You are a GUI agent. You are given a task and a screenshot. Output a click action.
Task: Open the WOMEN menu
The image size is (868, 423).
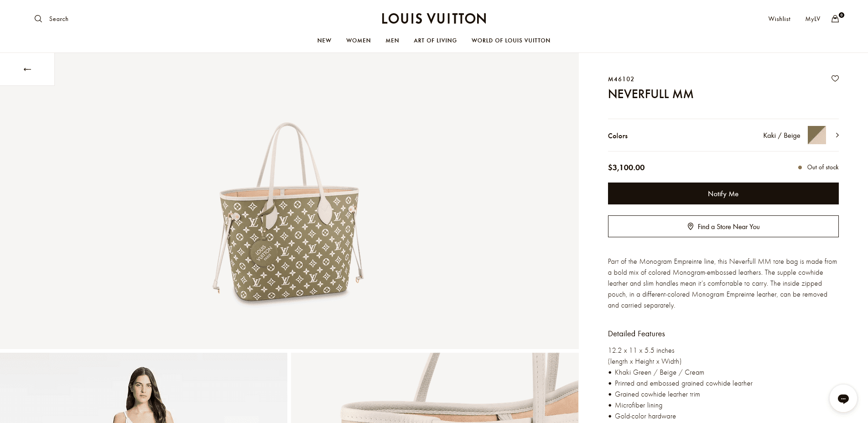pyautogui.click(x=359, y=41)
